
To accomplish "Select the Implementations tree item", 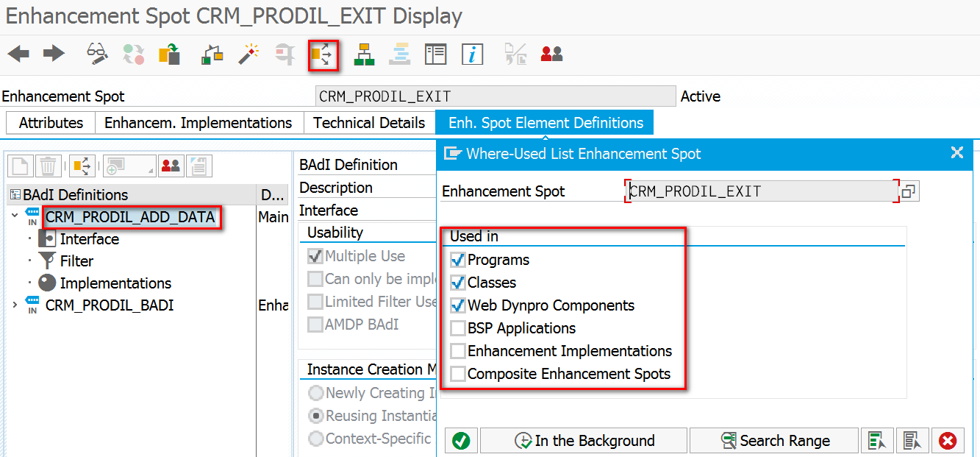I will coord(115,283).
